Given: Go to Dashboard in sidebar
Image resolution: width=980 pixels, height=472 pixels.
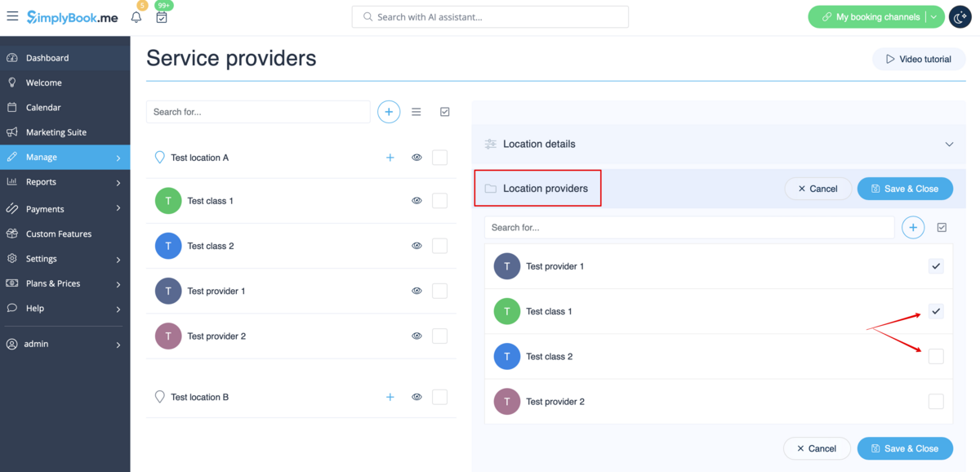Looking at the screenshot, I should click(x=47, y=58).
